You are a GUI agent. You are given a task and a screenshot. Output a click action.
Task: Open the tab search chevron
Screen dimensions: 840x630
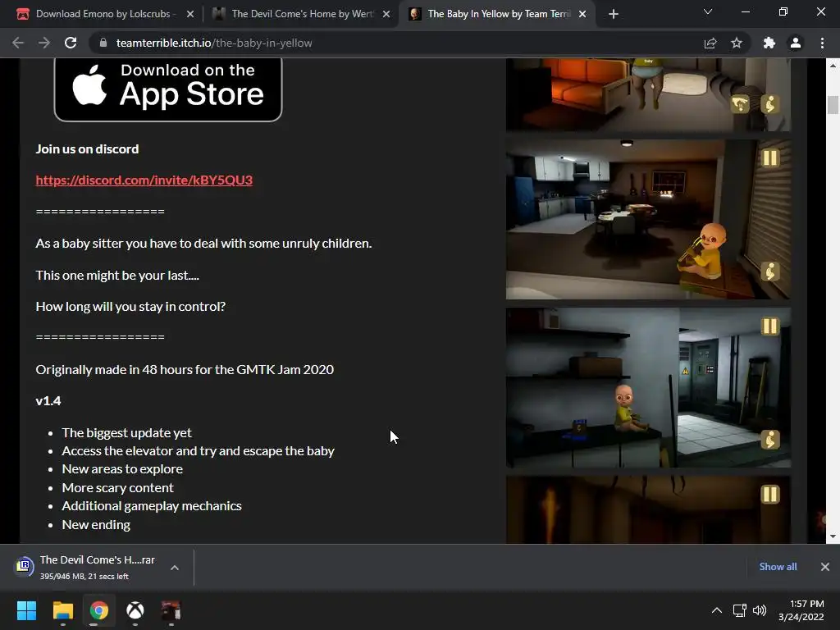[708, 11]
